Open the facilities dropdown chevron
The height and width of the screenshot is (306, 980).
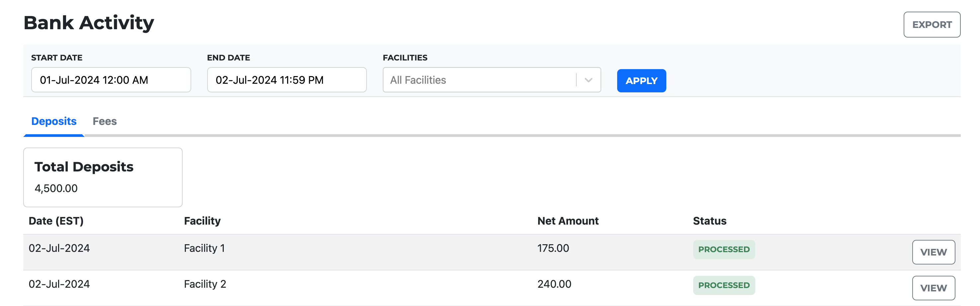(588, 80)
